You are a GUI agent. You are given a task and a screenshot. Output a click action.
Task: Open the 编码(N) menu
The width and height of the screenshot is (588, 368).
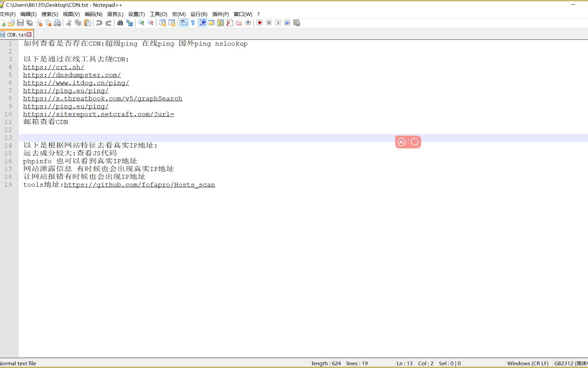(93, 14)
